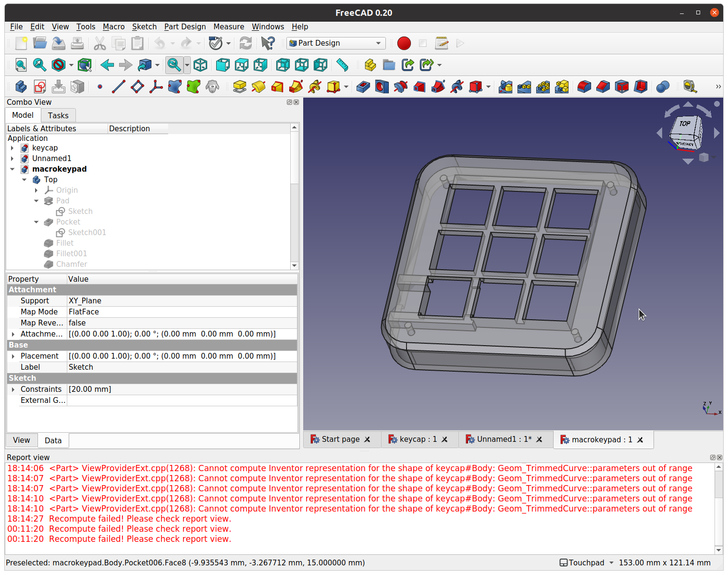The image size is (728, 575).
Task: Open the Part Design workbench dropdown
Action: (x=336, y=43)
